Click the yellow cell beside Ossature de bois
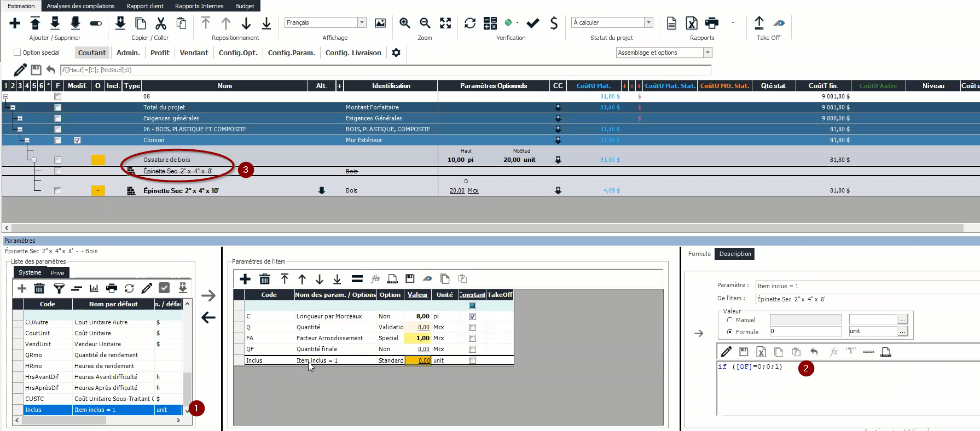The image size is (980, 431). point(98,160)
